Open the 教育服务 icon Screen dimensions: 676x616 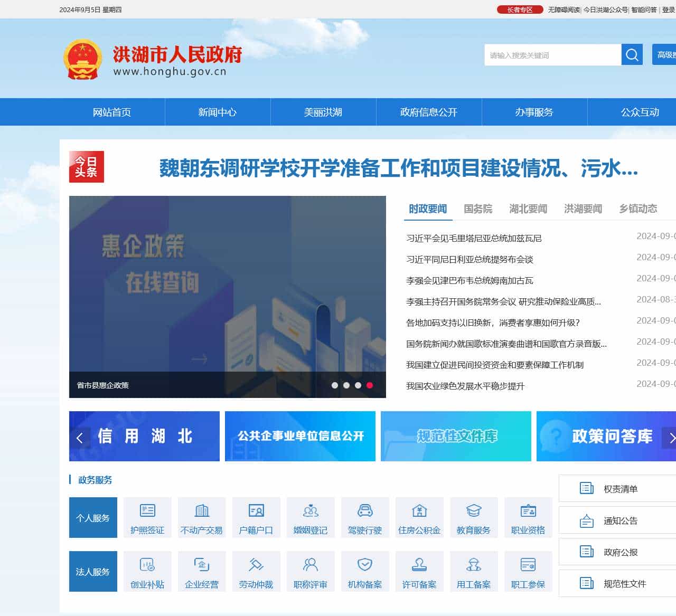[474, 517]
